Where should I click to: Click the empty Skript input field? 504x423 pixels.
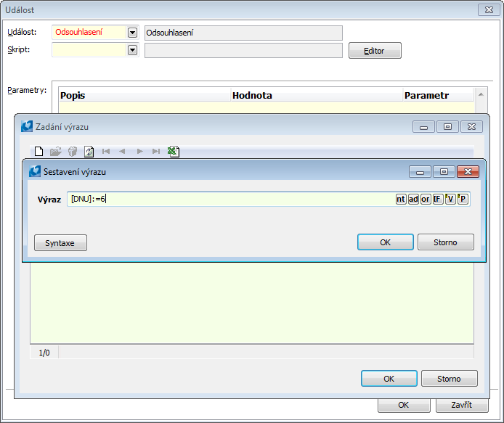pos(89,50)
